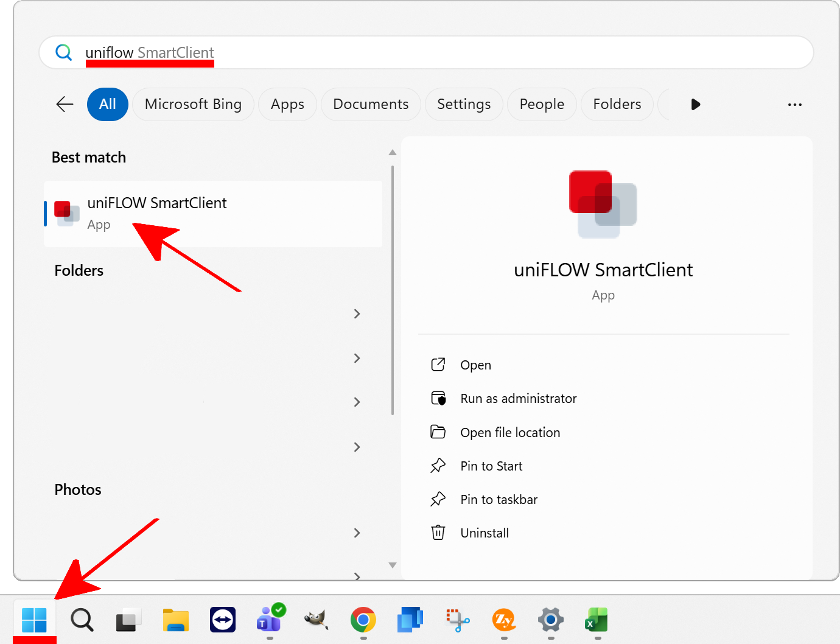Show only Settings results
This screenshot has width=840, height=644.
point(464,104)
